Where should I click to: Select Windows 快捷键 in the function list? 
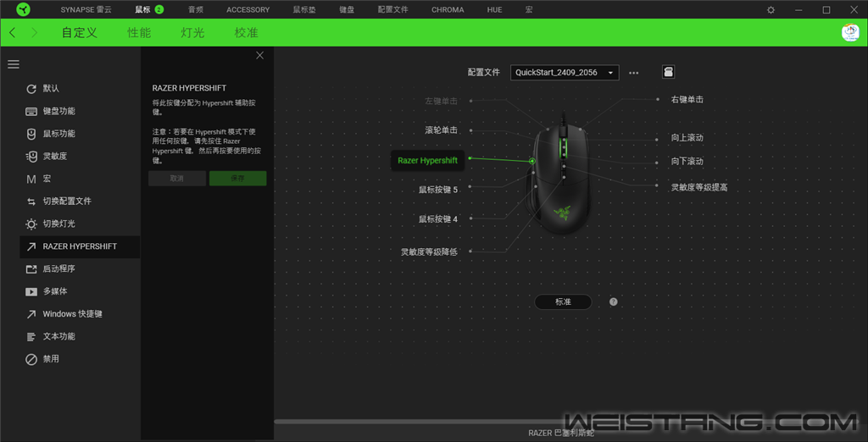coord(80,314)
